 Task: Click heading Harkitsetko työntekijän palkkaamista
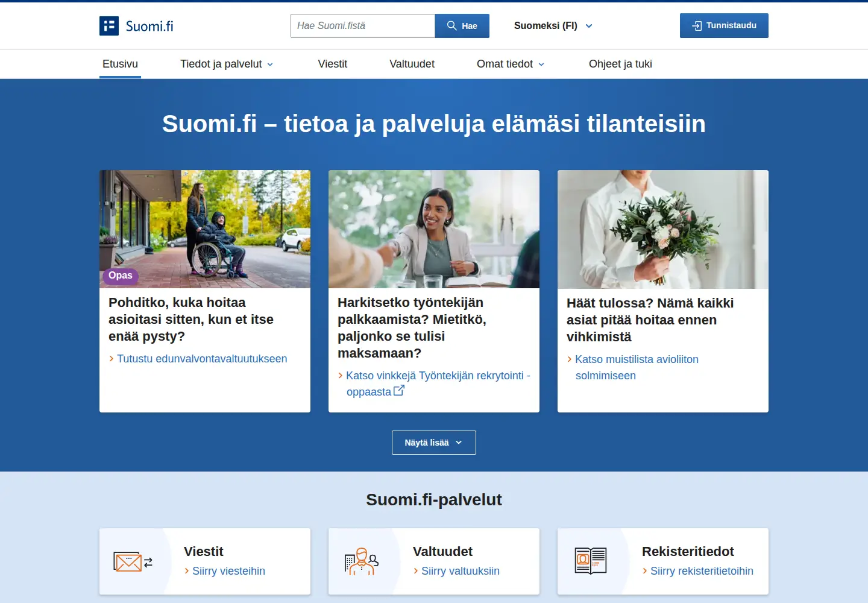coord(412,328)
